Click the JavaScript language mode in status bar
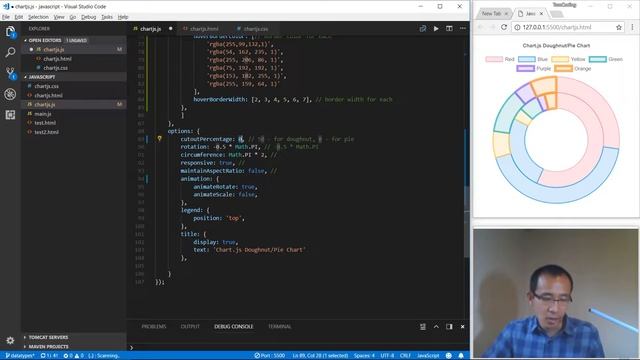 [428, 356]
